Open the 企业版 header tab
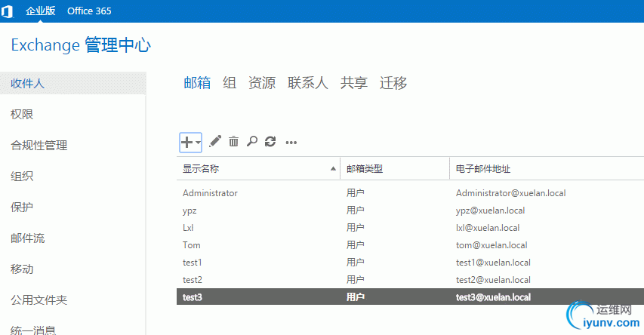Image resolution: width=644 pixels, height=335 pixels. pyautogui.click(x=40, y=11)
